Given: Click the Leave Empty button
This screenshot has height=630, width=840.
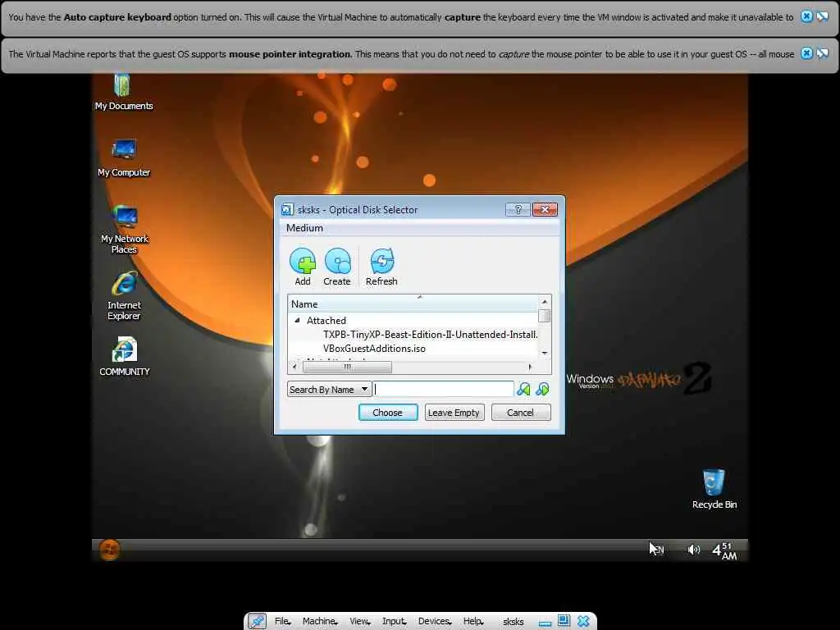Looking at the screenshot, I should [454, 413].
